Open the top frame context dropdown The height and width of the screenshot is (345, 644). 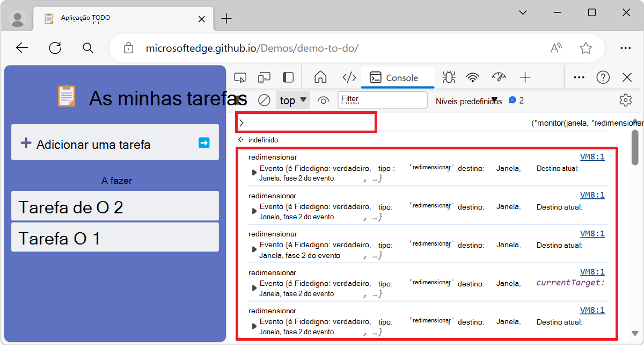292,100
